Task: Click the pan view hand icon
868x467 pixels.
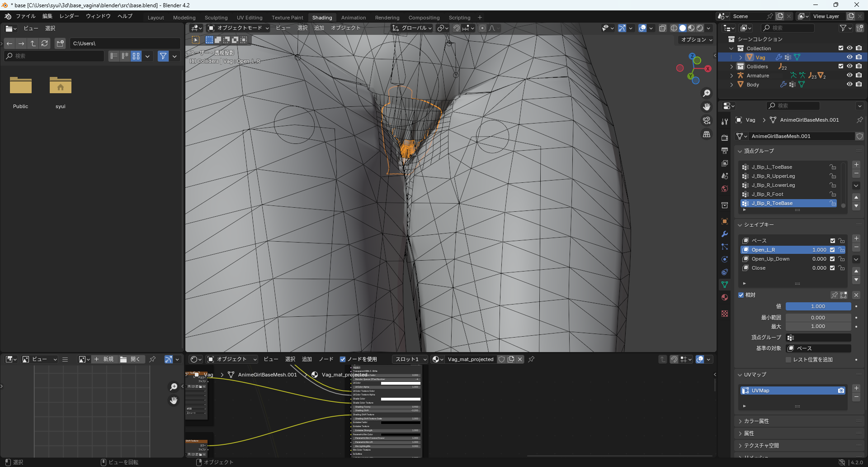Action: (706, 107)
